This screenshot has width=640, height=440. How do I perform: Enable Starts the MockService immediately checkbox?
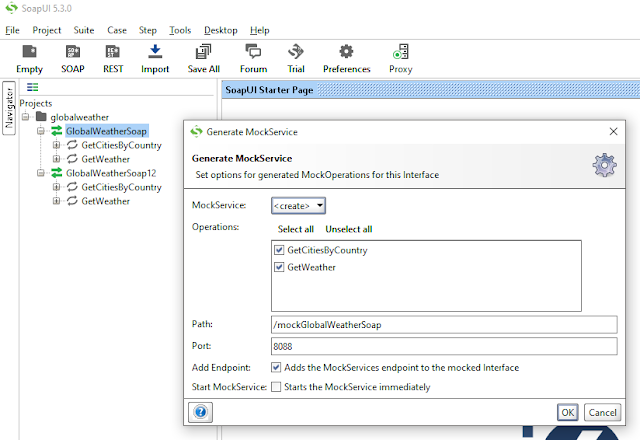tap(276, 387)
